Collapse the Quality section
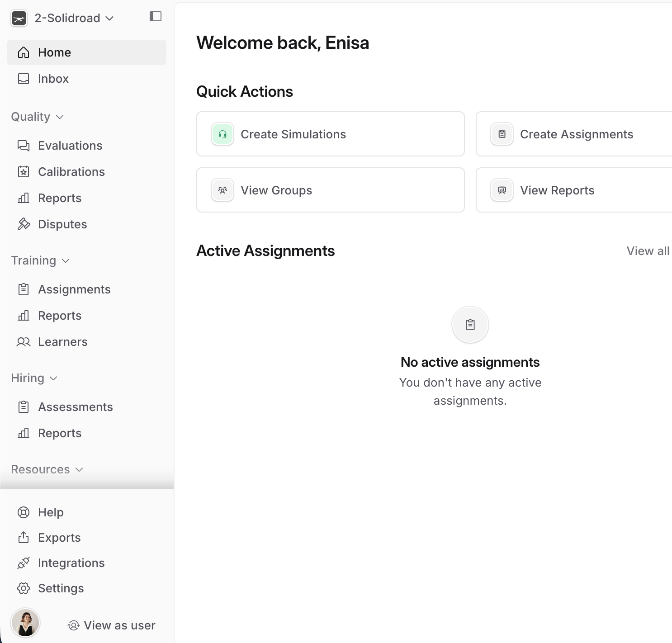This screenshot has width=672, height=643. coord(38,117)
